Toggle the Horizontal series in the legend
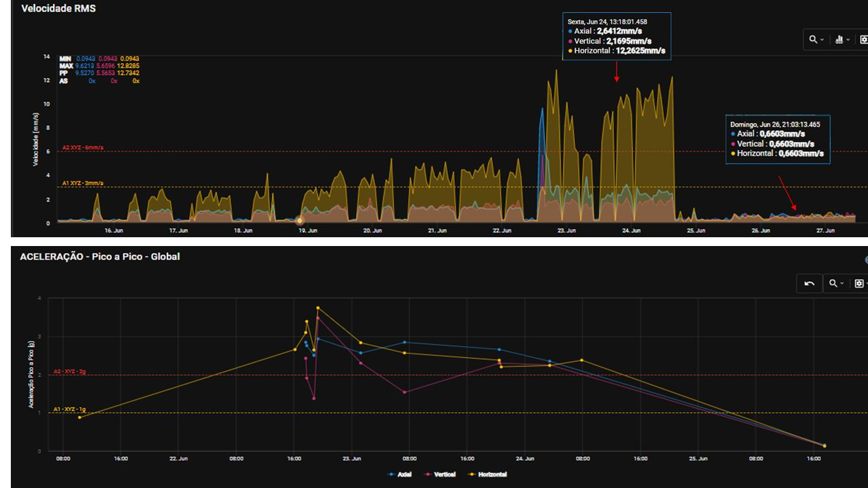 [487, 474]
